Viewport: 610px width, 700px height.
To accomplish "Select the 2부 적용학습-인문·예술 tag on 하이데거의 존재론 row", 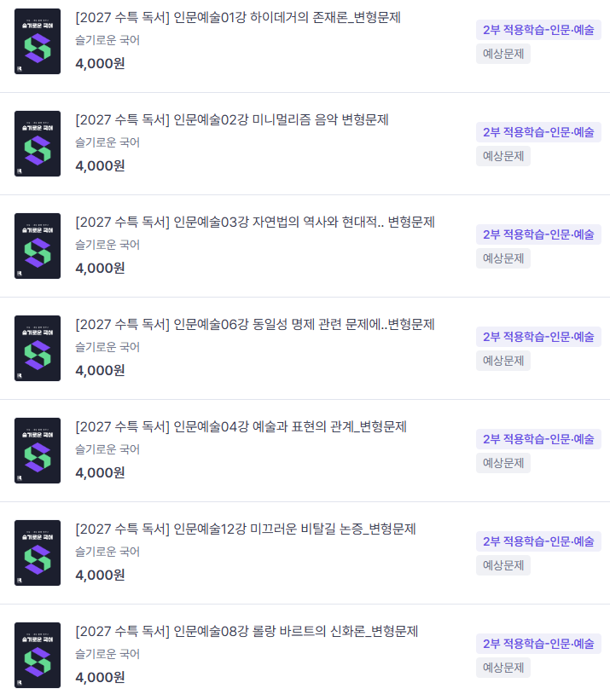I will point(538,30).
